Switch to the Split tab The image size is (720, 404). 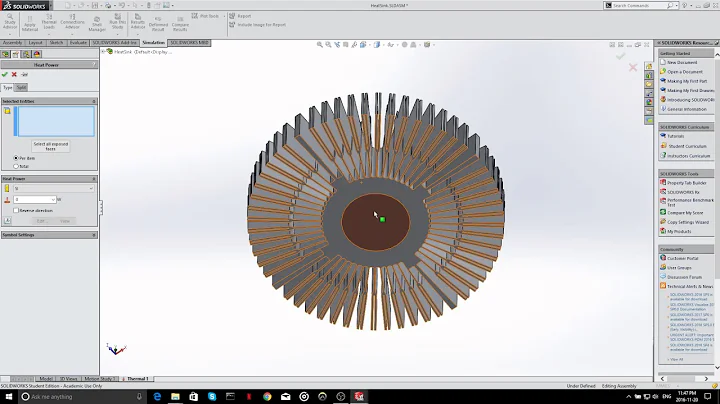(x=21, y=87)
